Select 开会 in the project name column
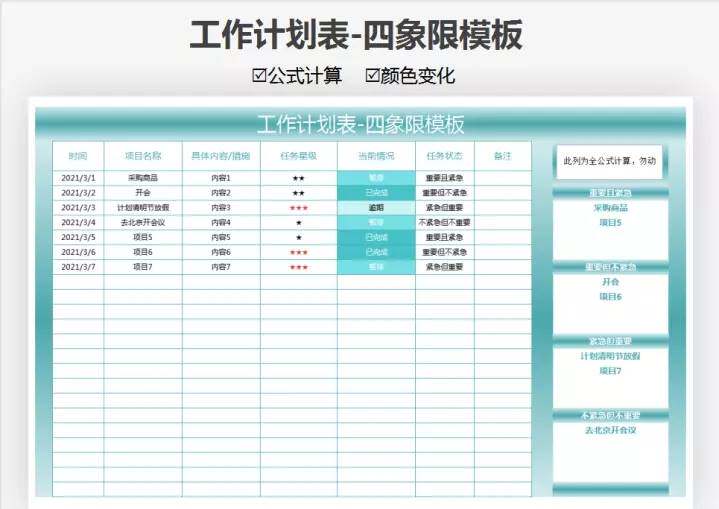The height and width of the screenshot is (509, 719). pyautogui.click(x=143, y=193)
